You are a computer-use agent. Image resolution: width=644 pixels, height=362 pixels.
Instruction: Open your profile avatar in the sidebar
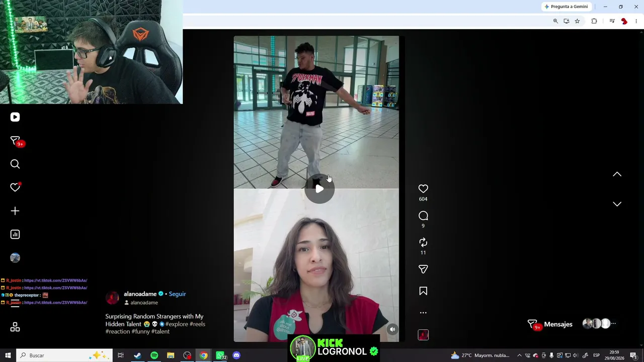pos(15,258)
